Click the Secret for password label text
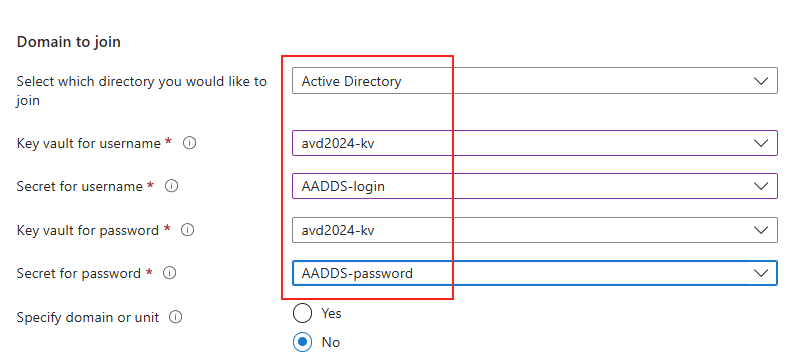The height and width of the screenshot is (364, 810). (x=79, y=273)
